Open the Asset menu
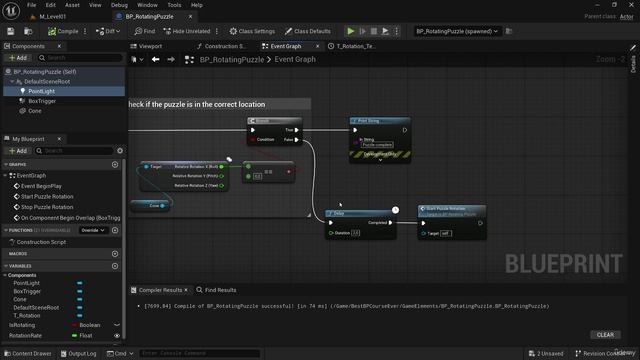 click(x=72, y=5)
